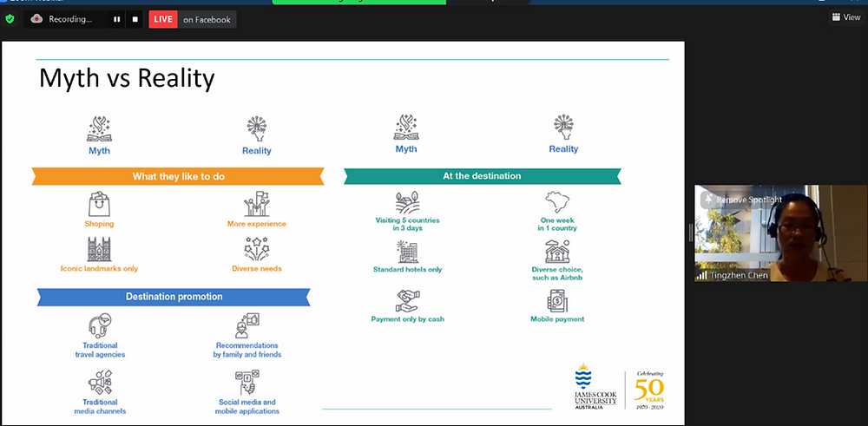Click the 'At the destination' green banner
Screen dimensions: 868x426
tap(482, 176)
